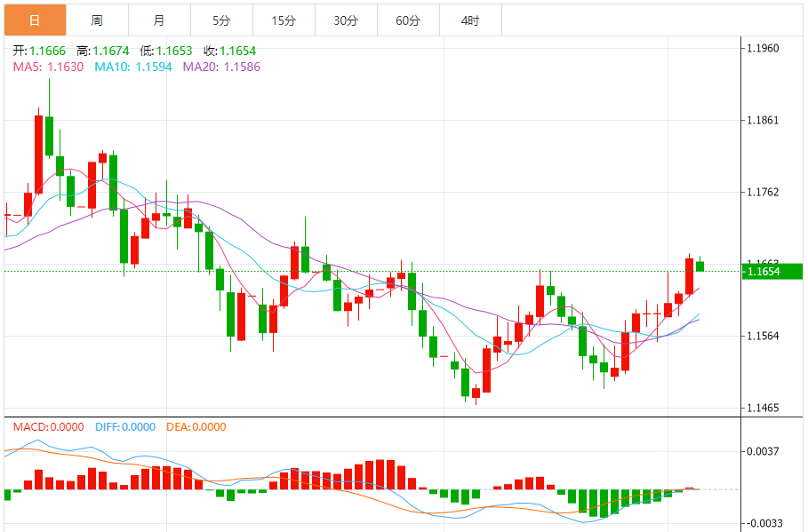
Task: Click the 收:1.1654 close price value
Action: click(229, 51)
